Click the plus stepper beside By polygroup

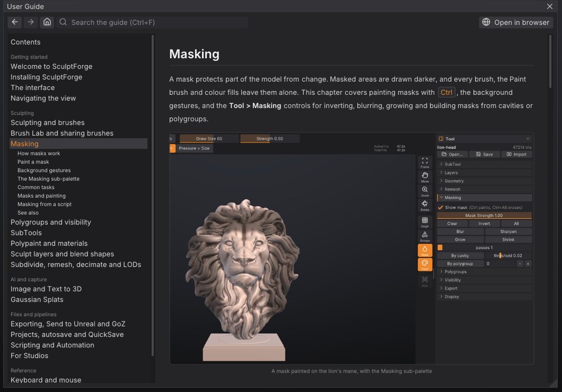point(528,264)
